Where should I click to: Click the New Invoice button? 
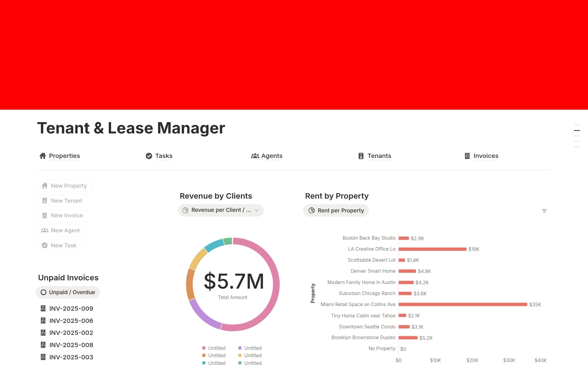tap(62, 215)
